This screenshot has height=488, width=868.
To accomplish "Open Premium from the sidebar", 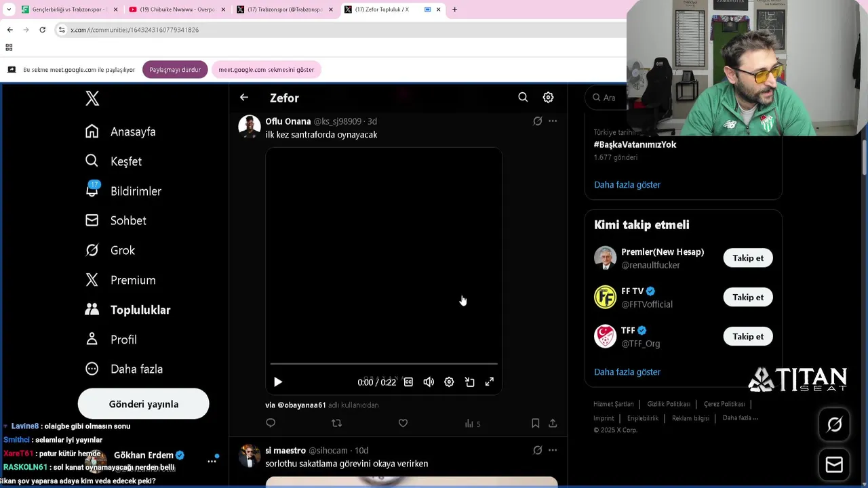I will (x=121, y=280).
